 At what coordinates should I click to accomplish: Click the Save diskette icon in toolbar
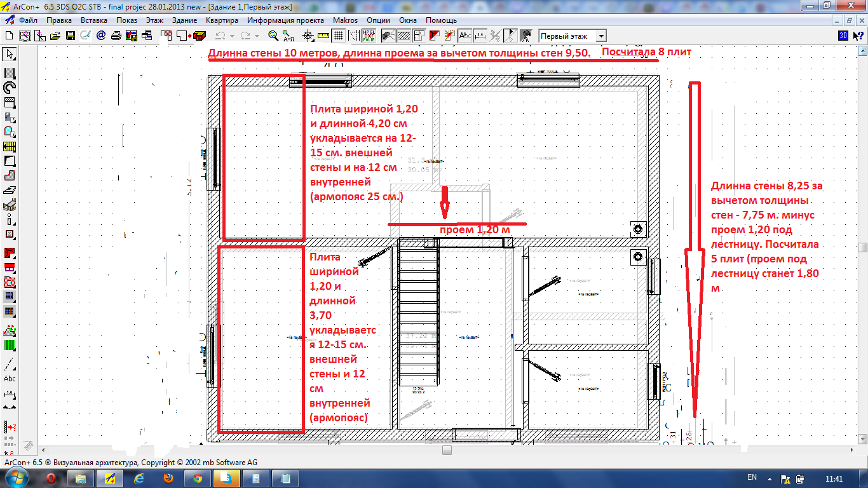click(71, 36)
